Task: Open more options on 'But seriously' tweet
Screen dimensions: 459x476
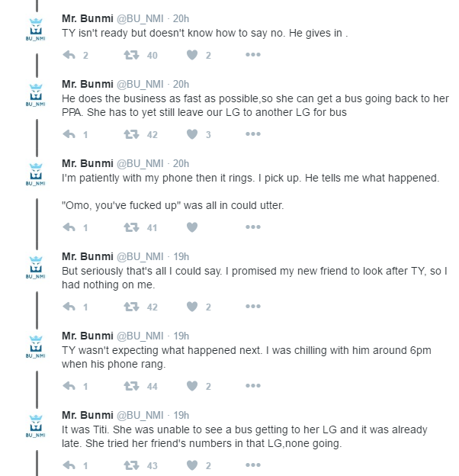Action: pos(253,306)
